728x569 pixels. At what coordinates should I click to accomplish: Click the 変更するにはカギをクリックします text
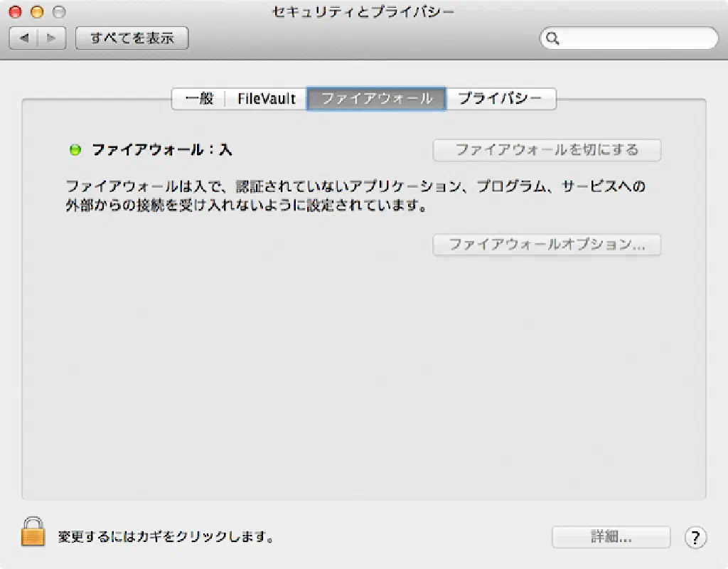pyautogui.click(x=166, y=537)
